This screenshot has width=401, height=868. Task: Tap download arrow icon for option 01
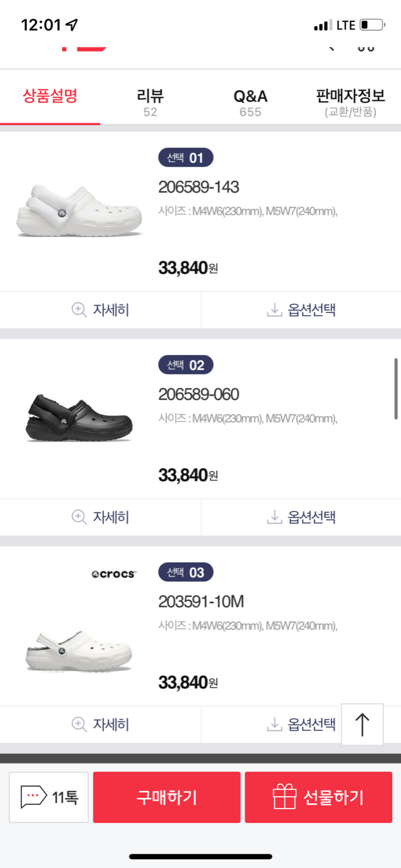274,310
